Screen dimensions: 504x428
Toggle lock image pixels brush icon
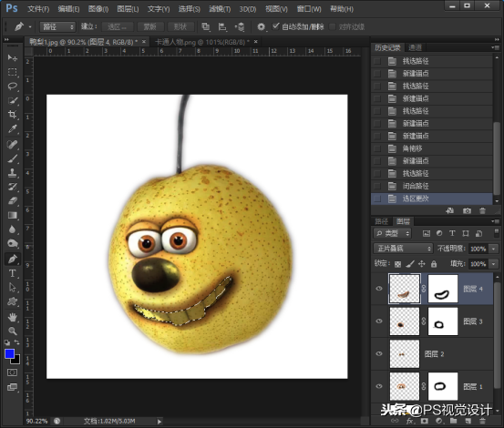(410, 264)
